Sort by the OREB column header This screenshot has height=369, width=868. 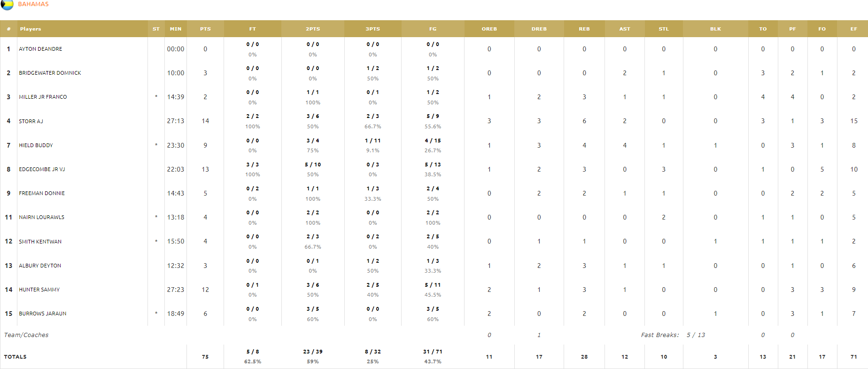click(489, 29)
